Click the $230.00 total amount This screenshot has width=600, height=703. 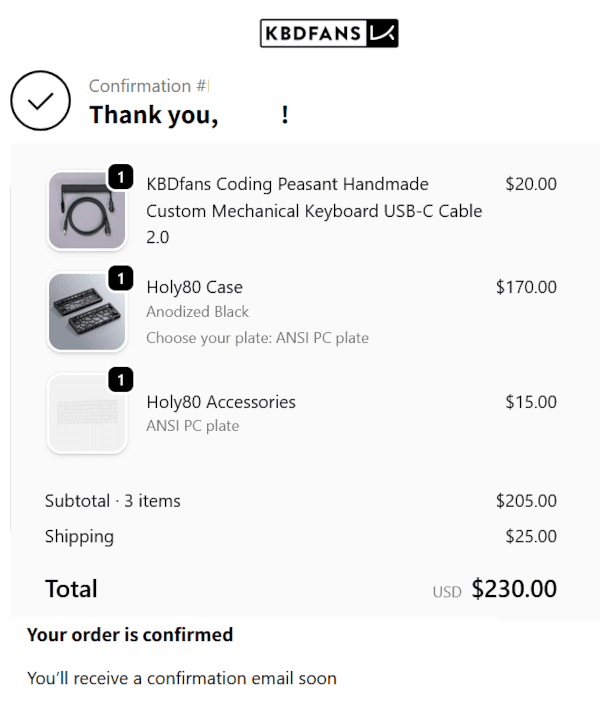tap(514, 589)
